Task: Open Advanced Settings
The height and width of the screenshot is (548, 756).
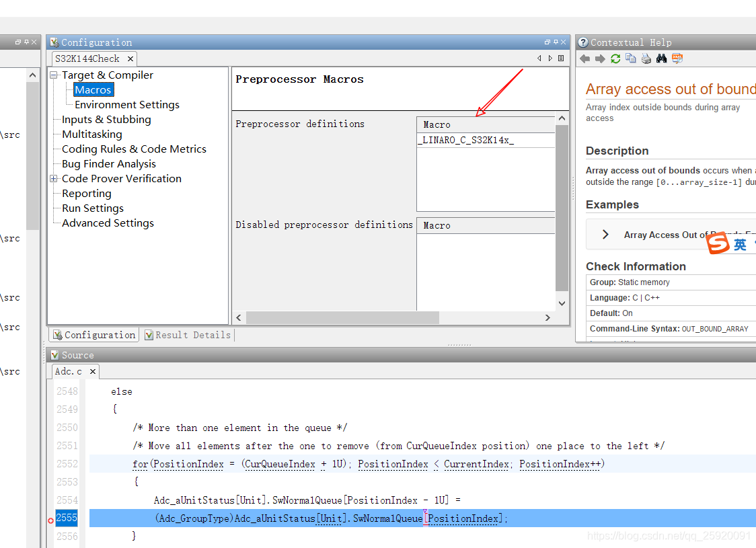Action: click(108, 223)
